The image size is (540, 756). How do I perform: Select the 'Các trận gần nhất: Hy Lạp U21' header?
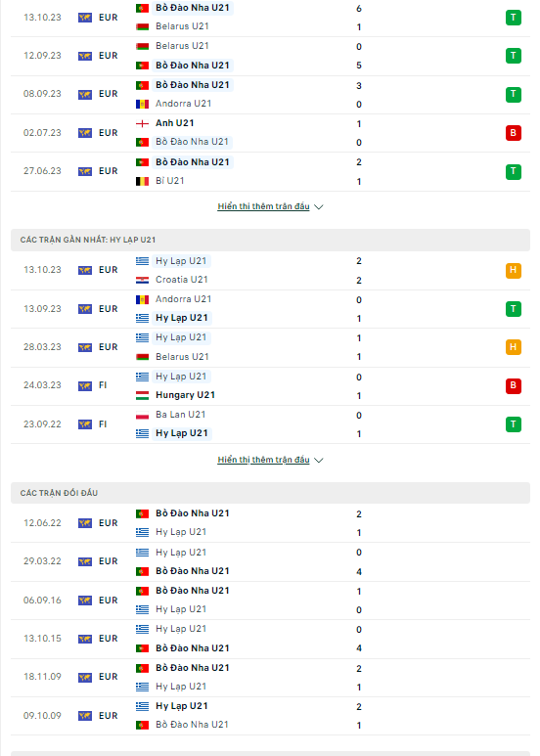tap(88, 240)
